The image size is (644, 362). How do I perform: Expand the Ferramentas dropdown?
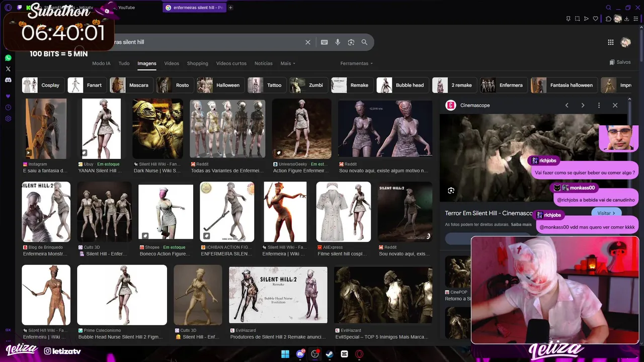coord(357,63)
